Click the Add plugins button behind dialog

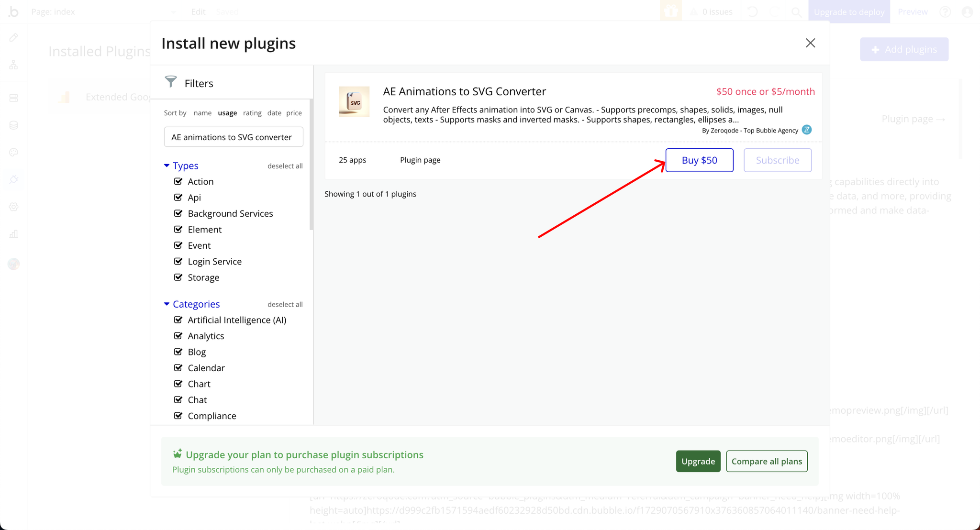[x=904, y=49]
